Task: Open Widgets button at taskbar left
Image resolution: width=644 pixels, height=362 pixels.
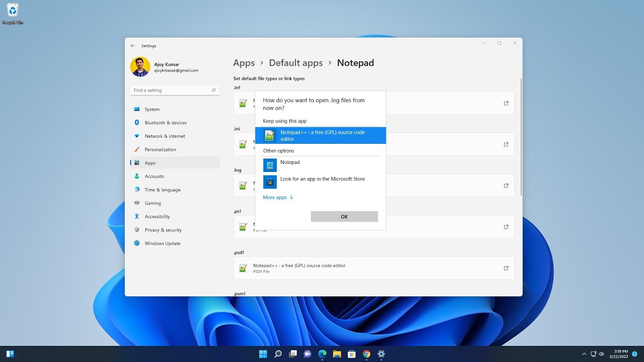Action: (x=10, y=354)
